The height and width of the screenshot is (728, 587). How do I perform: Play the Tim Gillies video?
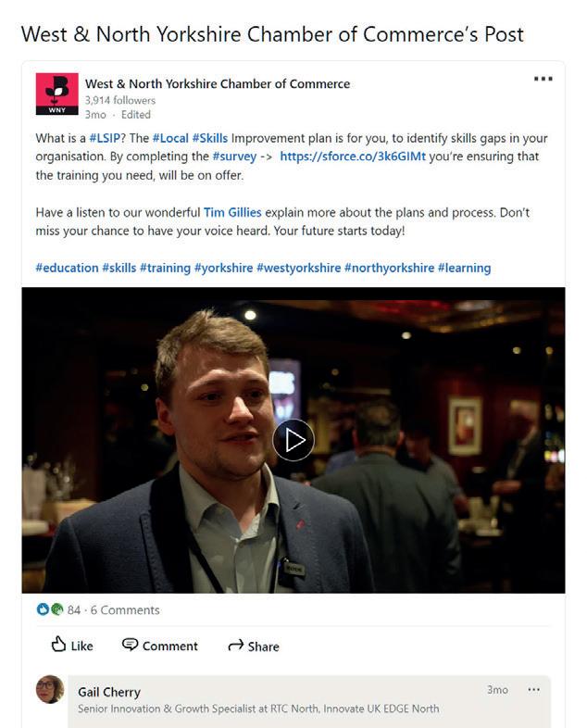tap(293, 440)
